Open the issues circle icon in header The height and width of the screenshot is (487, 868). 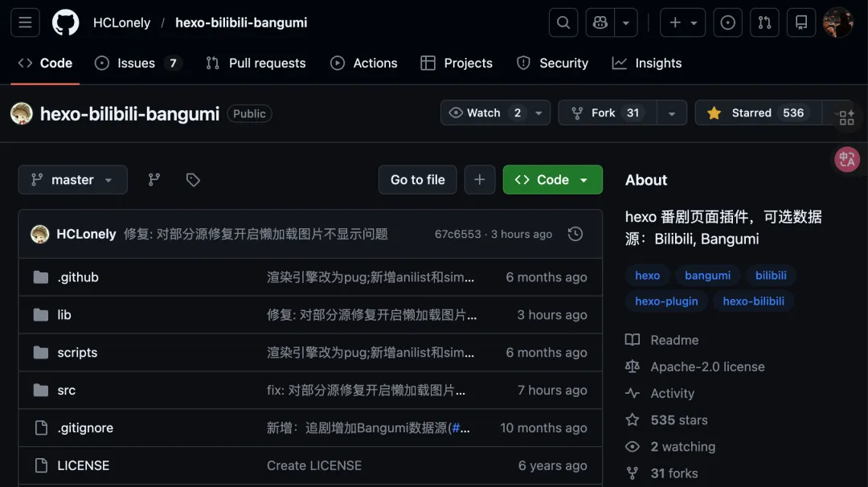(727, 23)
